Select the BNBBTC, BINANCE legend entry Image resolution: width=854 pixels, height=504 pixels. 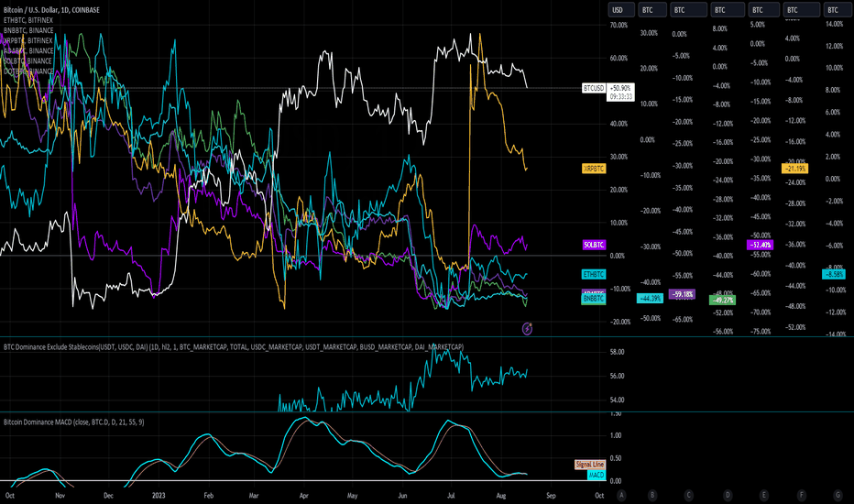click(x=28, y=30)
